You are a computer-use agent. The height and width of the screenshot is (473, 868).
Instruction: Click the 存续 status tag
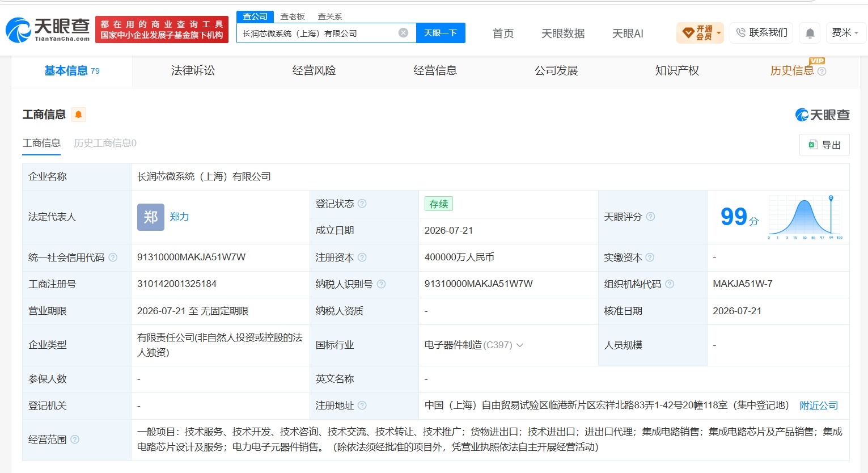click(438, 204)
